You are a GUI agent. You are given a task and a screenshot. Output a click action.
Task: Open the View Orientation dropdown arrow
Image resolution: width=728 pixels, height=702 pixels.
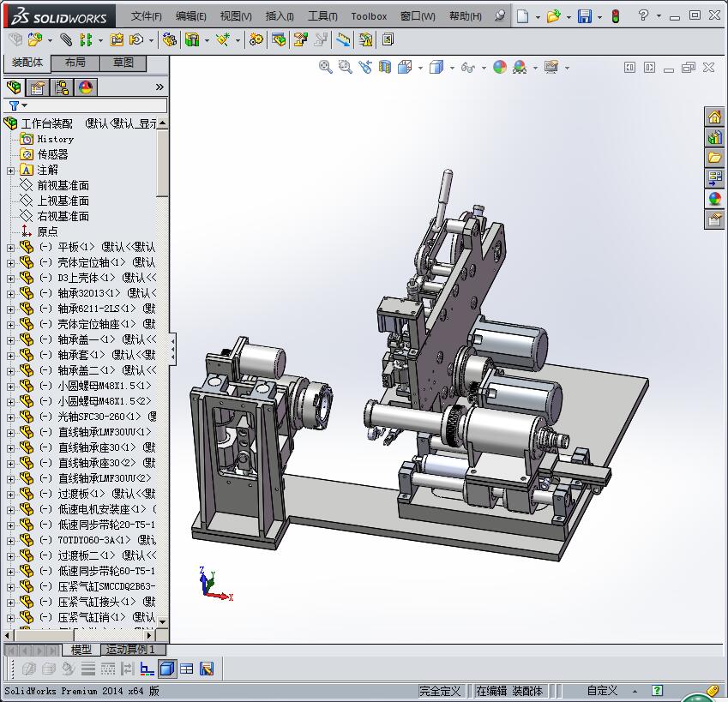click(x=420, y=69)
